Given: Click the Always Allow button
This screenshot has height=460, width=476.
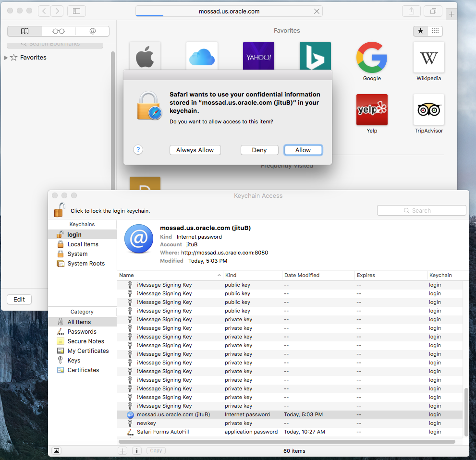Looking at the screenshot, I should coord(195,150).
